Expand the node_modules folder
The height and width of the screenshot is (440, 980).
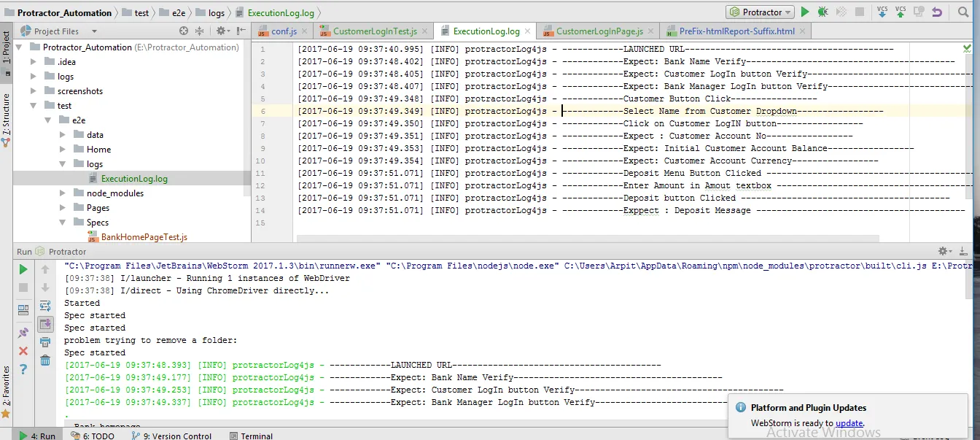(63, 193)
